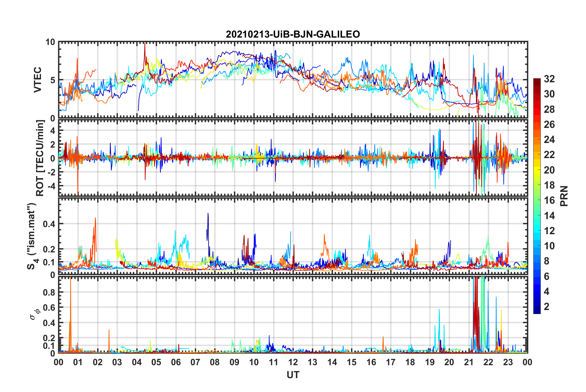
Task: Click x-axis tick label 09
Action: pyautogui.click(x=234, y=362)
